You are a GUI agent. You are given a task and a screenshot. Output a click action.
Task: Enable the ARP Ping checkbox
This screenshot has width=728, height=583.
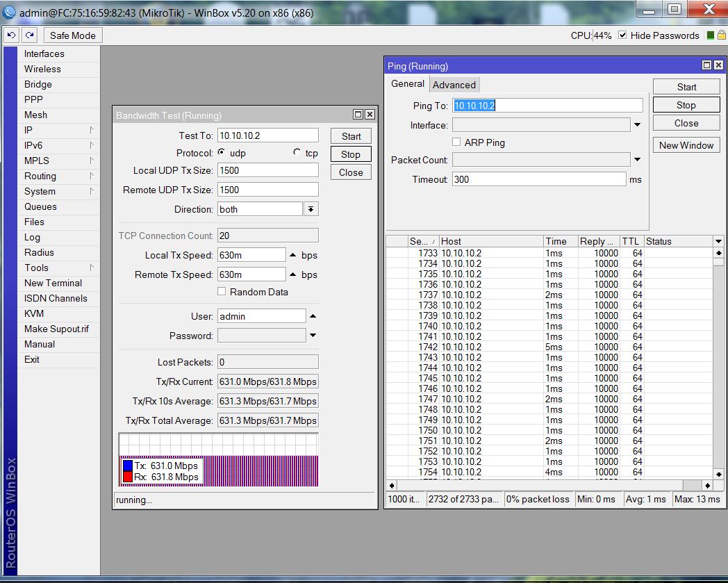coord(456,142)
